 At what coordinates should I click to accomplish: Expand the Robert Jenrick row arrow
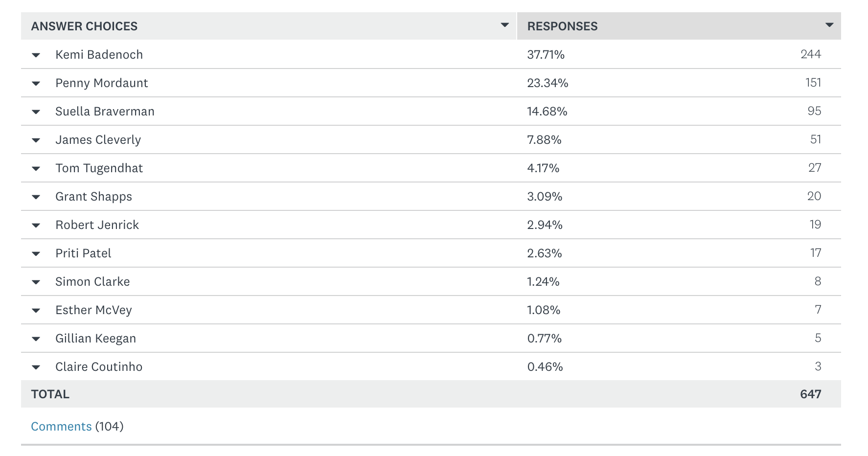point(36,226)
